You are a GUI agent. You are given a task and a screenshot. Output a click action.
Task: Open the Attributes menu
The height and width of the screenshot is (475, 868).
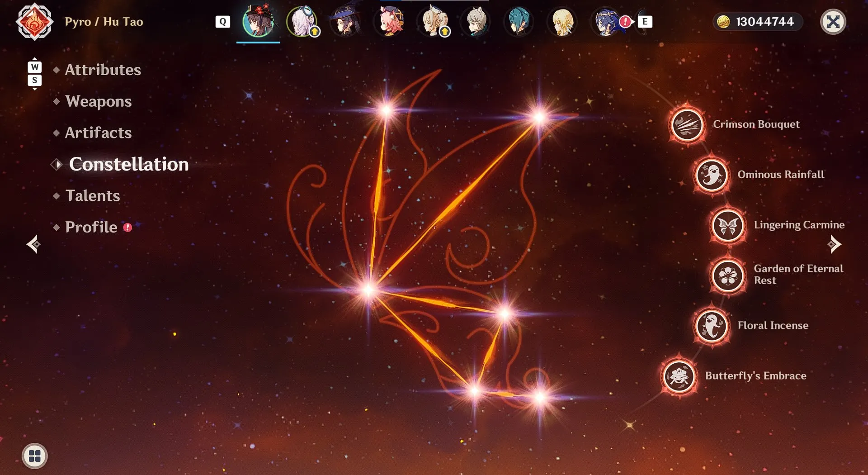[103, 70]
